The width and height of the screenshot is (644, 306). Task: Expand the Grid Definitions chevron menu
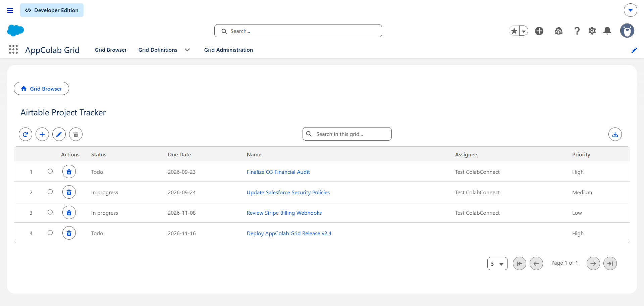coord(187,50)
